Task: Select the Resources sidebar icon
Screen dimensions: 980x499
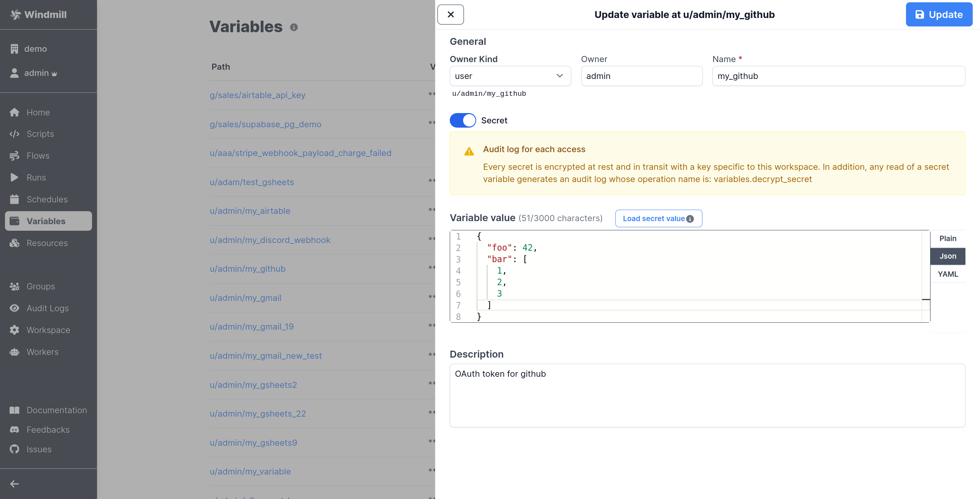Action: coord(15,243)
